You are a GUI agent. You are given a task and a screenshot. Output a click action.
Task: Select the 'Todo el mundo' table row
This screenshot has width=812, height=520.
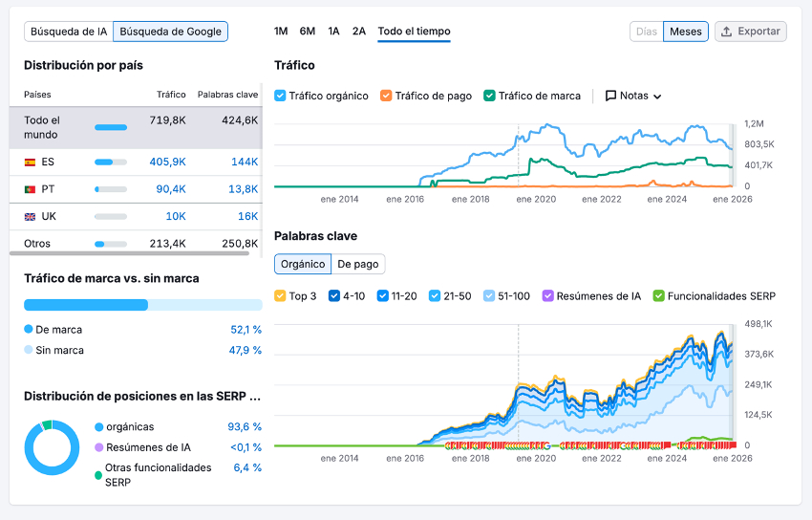134,127
